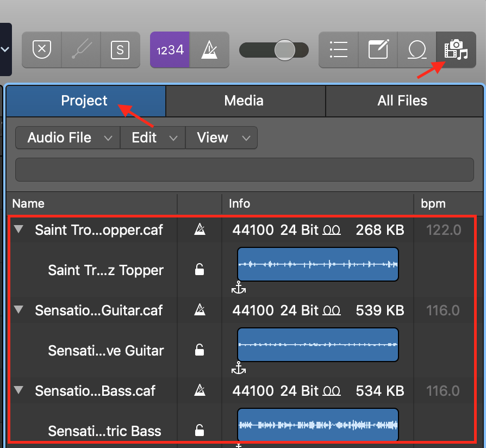This screenshot has width=486, height=448.
Task: Select the Sensati...ve Guitar region
Action: [105, 351]
